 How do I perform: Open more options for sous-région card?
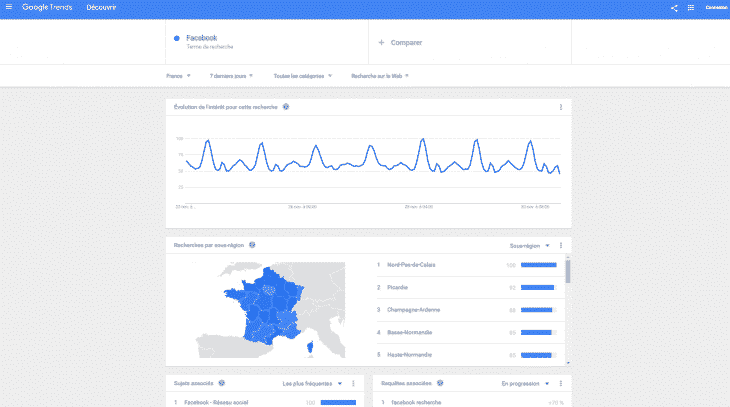[x=561, y=245]
